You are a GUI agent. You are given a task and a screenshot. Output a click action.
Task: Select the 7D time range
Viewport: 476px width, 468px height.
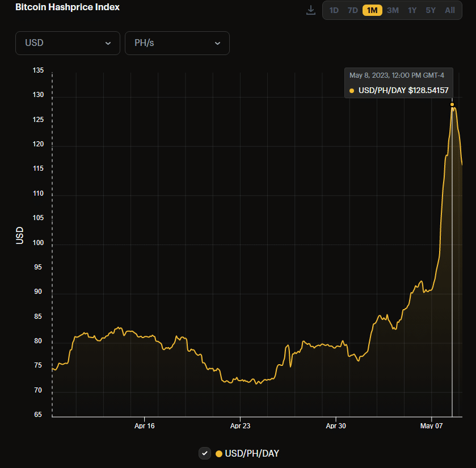(x=352, y=10)
